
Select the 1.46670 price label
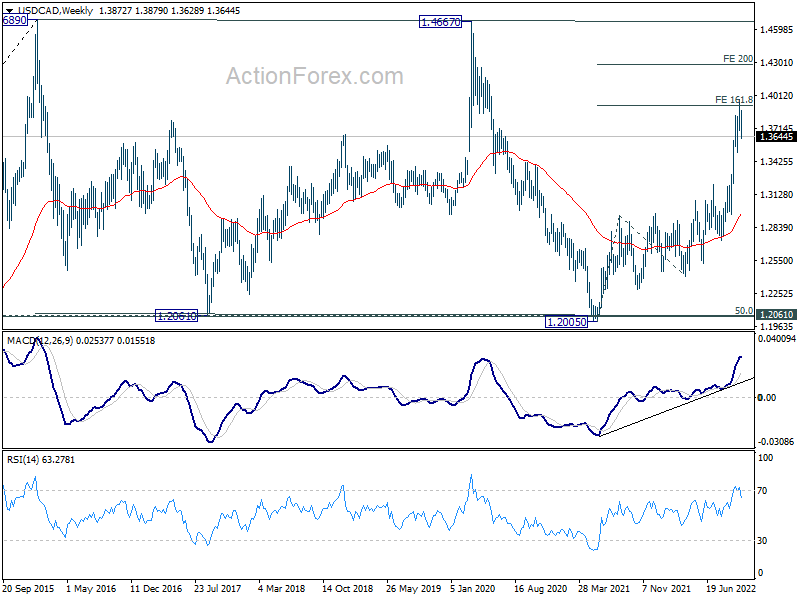pyautogui.click(x=440, y=22)
